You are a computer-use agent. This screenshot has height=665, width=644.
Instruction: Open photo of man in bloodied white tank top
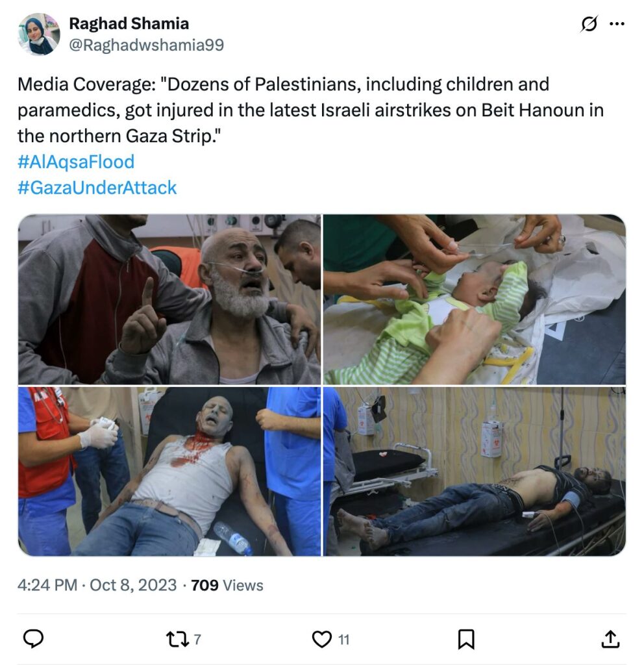[169, 471]
